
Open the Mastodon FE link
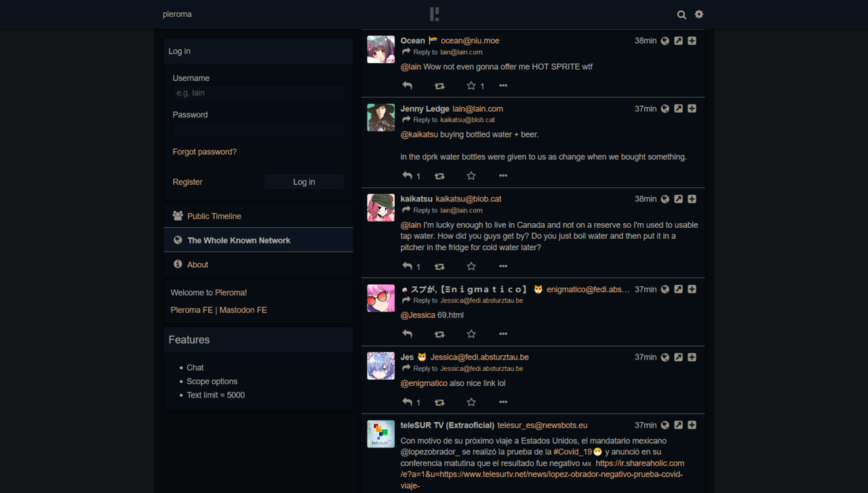[x=243, y=310]
